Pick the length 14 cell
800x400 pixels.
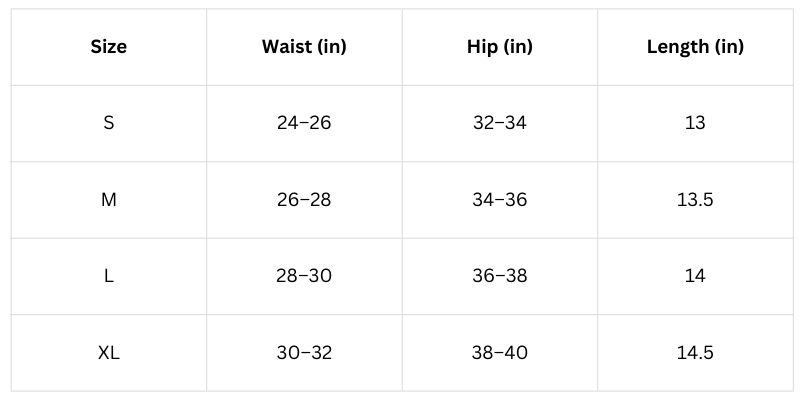click(x=695, y=276)
